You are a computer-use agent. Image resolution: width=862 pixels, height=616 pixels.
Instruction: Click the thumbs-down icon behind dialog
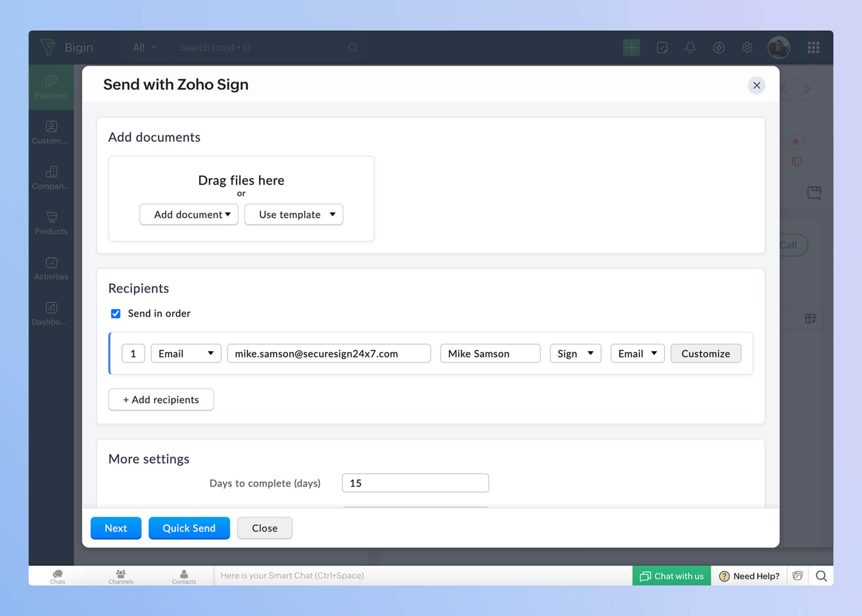click(x=797, y=162)
